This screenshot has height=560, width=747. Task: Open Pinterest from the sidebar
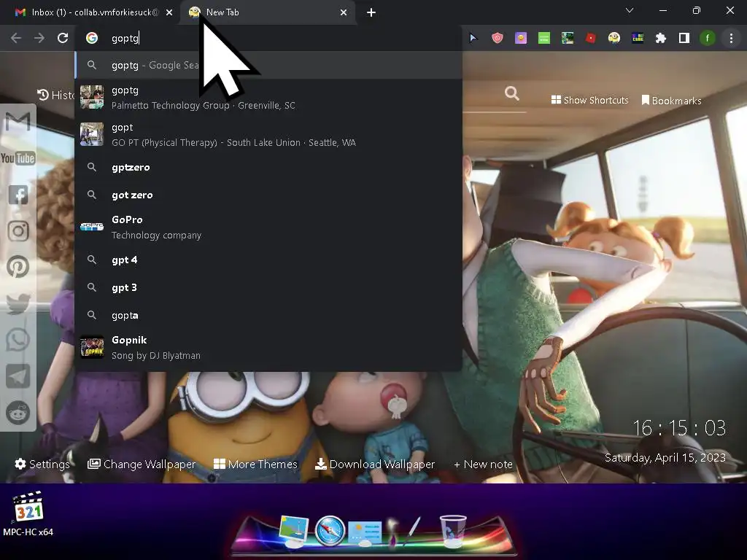pyautogui.click(x=18, y=267)
